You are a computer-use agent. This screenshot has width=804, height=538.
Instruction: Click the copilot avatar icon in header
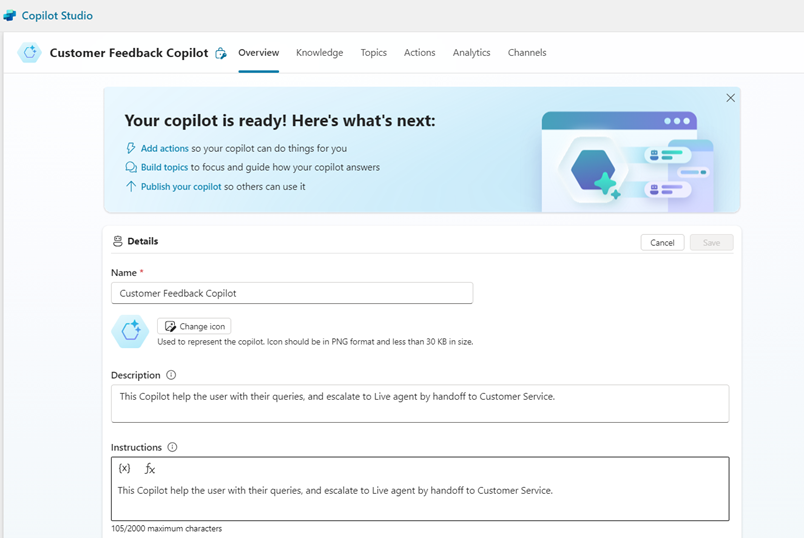[x=30, y=53]
